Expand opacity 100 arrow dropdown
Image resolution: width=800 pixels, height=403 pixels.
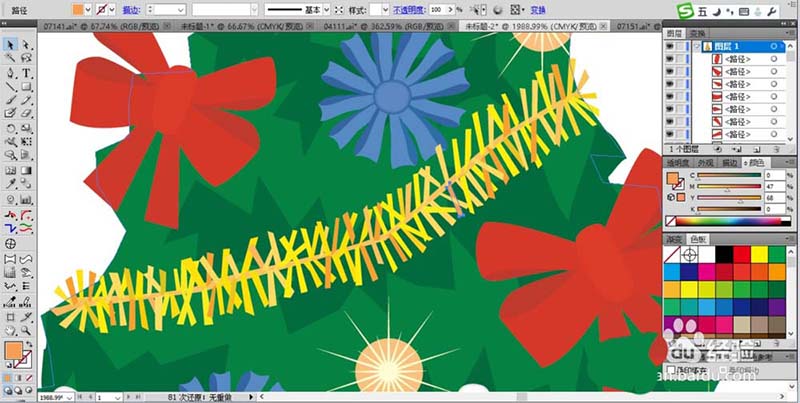pos(450,10)
